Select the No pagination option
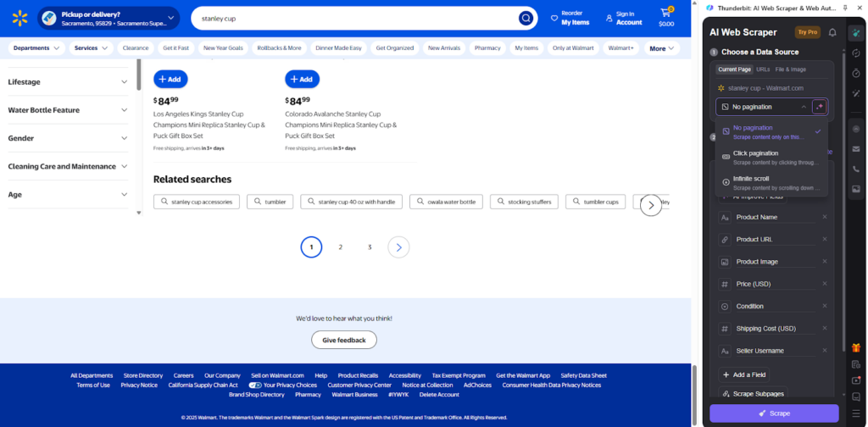 [x=771, y=131]
